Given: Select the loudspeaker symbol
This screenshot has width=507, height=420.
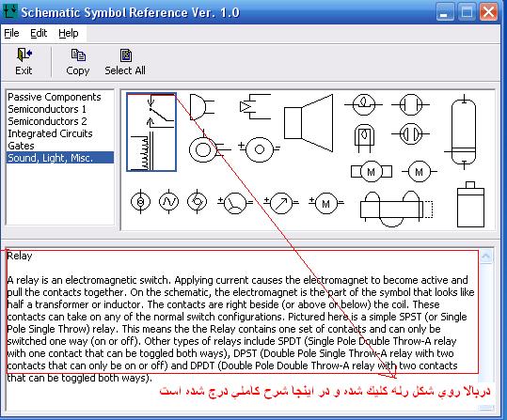Looking at the screenshot, I should 309,123.
